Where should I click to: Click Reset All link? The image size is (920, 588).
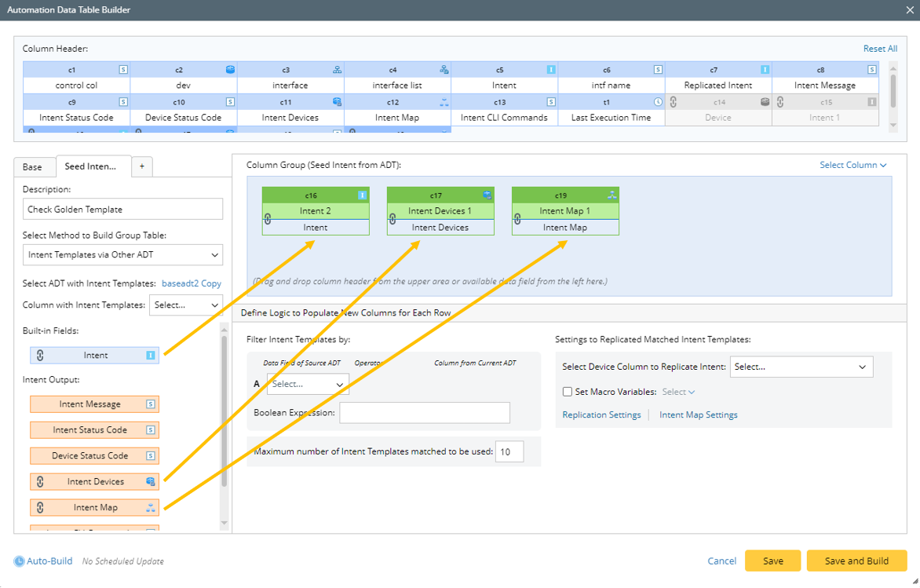pos(880,49)
